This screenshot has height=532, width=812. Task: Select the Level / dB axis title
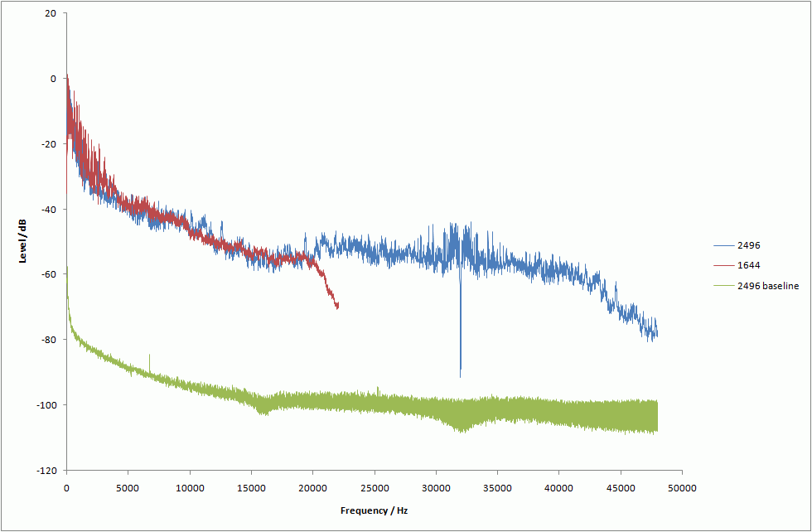pos(23,241)
